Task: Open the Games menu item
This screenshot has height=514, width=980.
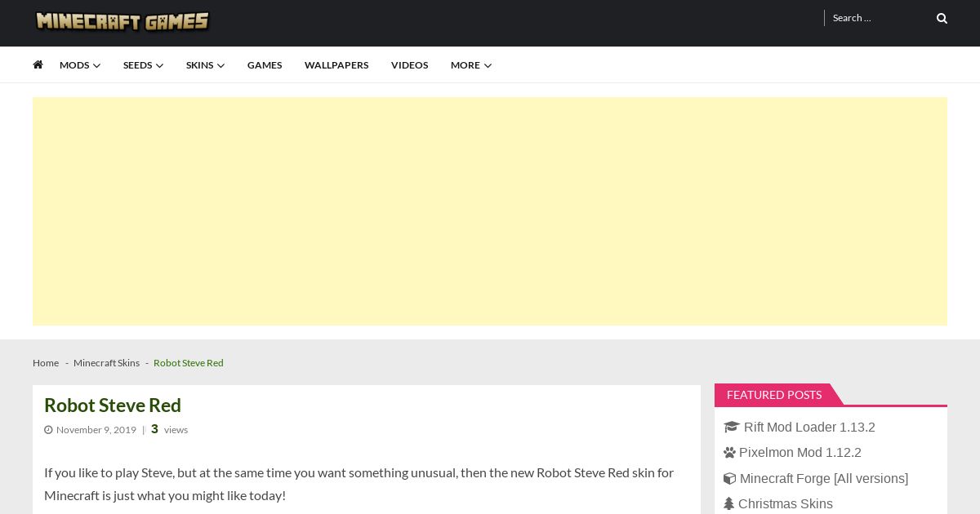Action: click(x=265, y=65)
